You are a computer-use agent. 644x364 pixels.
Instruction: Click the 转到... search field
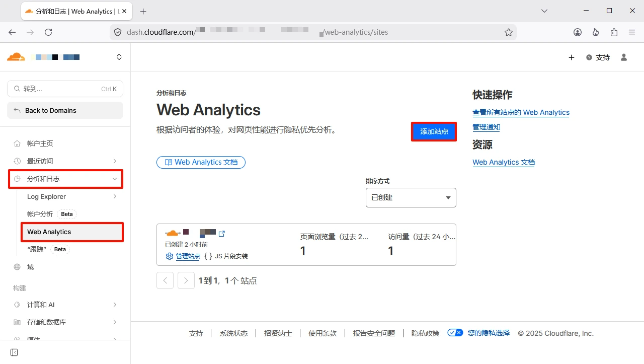click(65, 89)
